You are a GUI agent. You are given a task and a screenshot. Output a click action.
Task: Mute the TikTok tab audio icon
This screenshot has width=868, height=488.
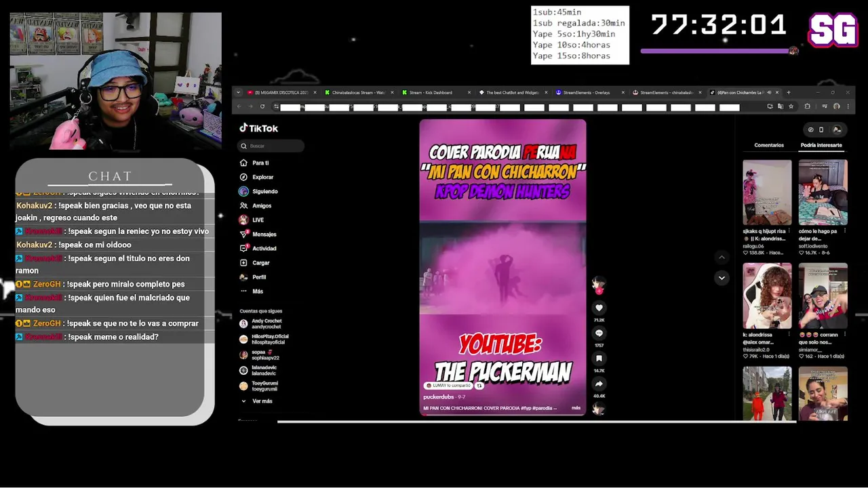pyautogui.click(x=769, y=92)
